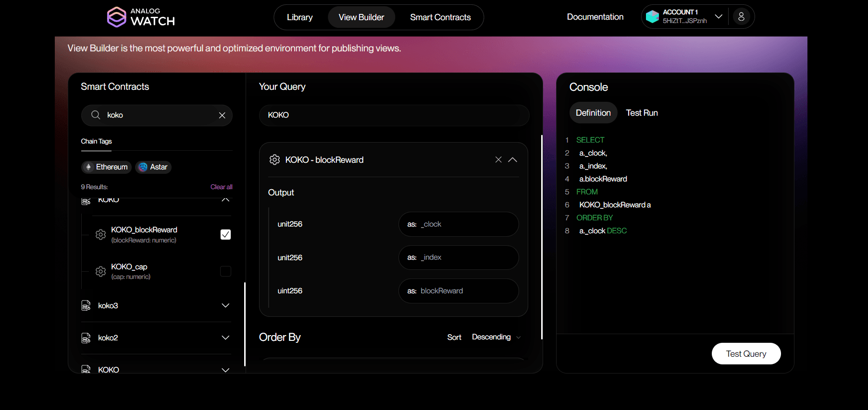The width and height of the screenshot is (868, 410).
Task: Click the Account 1 avatar cube icon
Action: click(x=652, y=17)
